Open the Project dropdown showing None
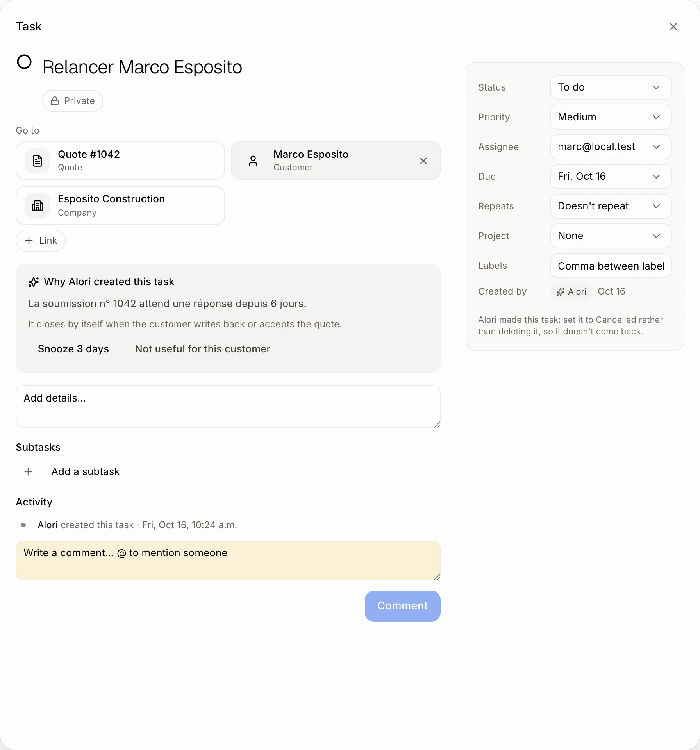 (x=611, y=236)
